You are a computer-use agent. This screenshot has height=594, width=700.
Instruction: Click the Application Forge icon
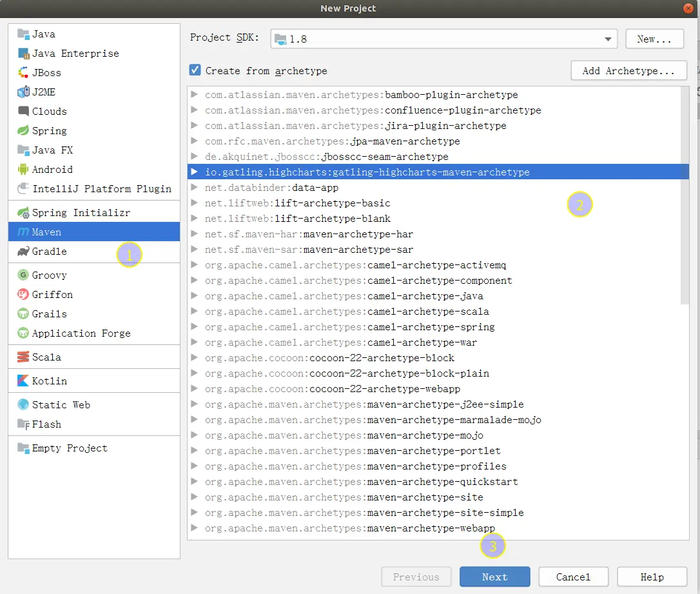[x=23, y=333]
